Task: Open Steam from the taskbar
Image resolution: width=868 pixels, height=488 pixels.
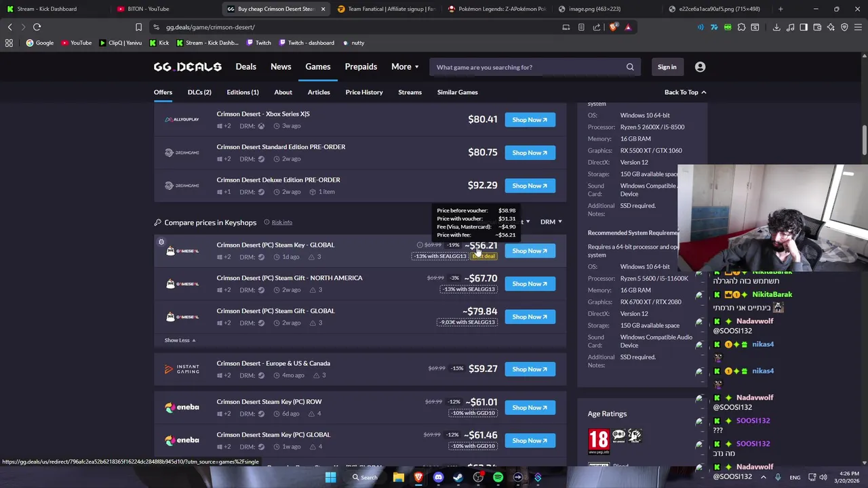Action: 458,477
